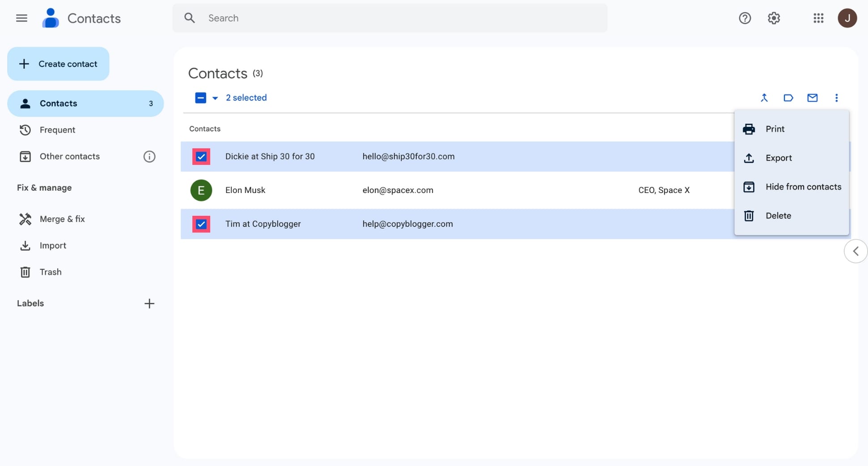The height and width of the screenshot is (466, 868).
Task: Click the elon@spacex.com email
Action: [x=398, y=190]
